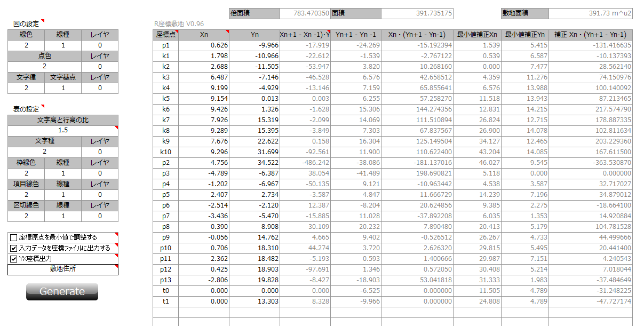Screen dimensions: 644x326
Task: Click the Xn column header
Action: [204, 35]
